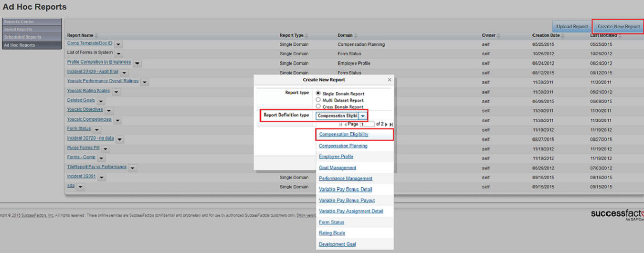Sort table by Report Type column
The image size is (644, 253).
(x=294, y=35)
